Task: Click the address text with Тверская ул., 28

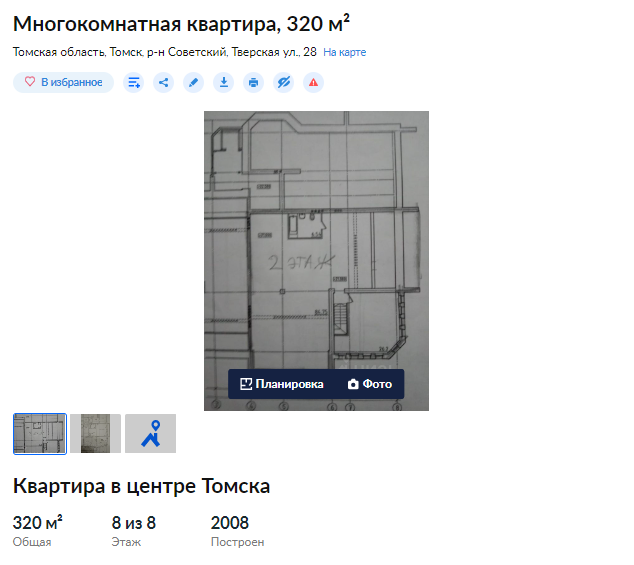Action: (165, 51)
